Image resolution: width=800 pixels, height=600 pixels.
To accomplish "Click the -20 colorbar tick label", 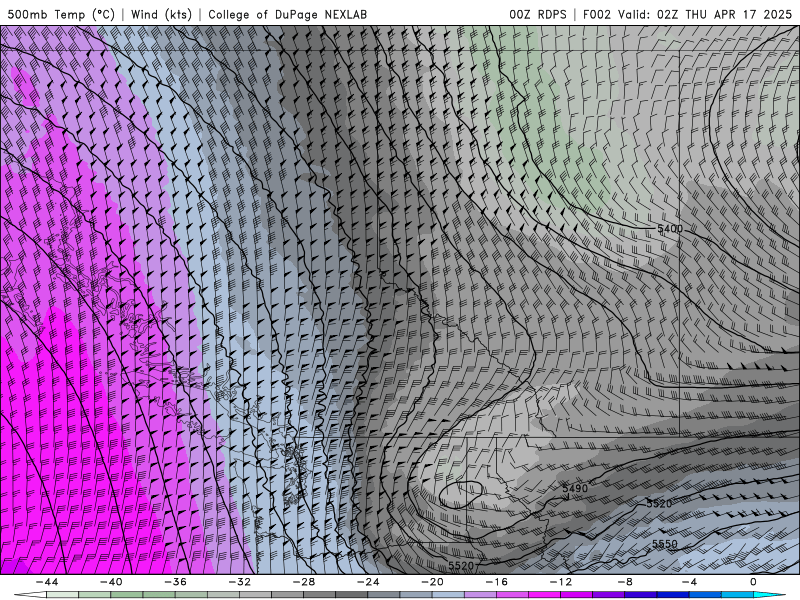I will point(432,582).
